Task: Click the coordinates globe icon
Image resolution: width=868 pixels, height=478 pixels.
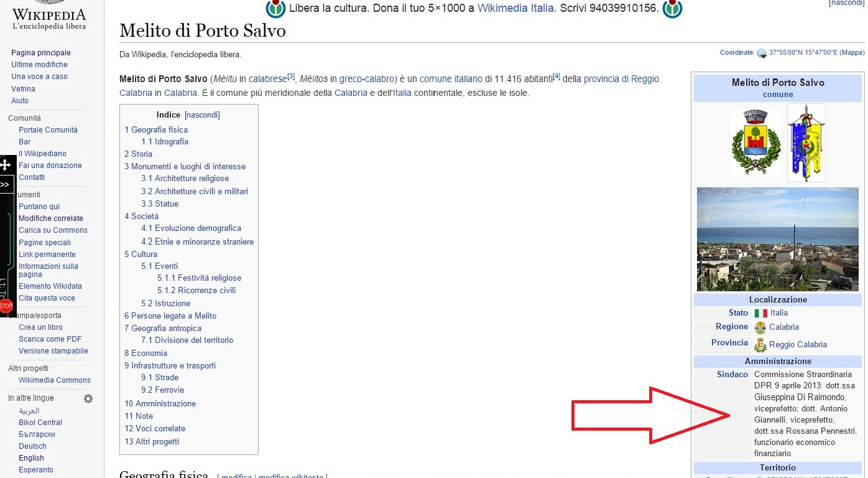Action: click(761, 54)
